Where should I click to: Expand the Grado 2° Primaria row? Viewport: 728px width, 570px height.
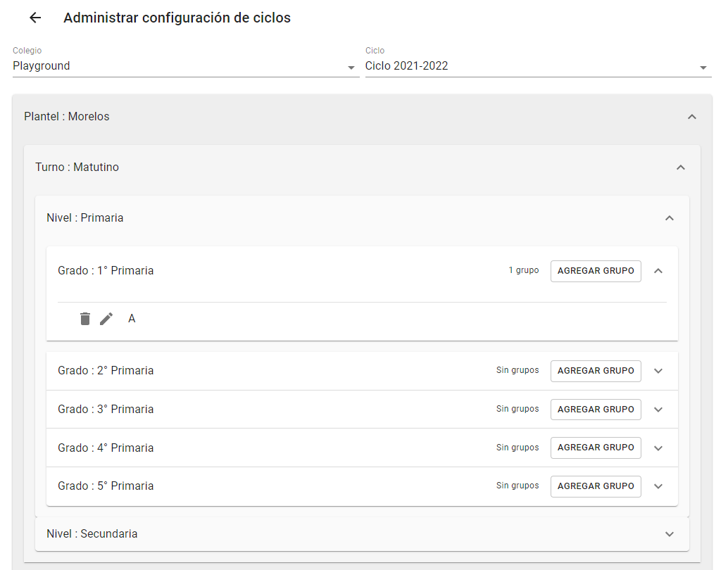pyautogui.click(x=658, y=371)
